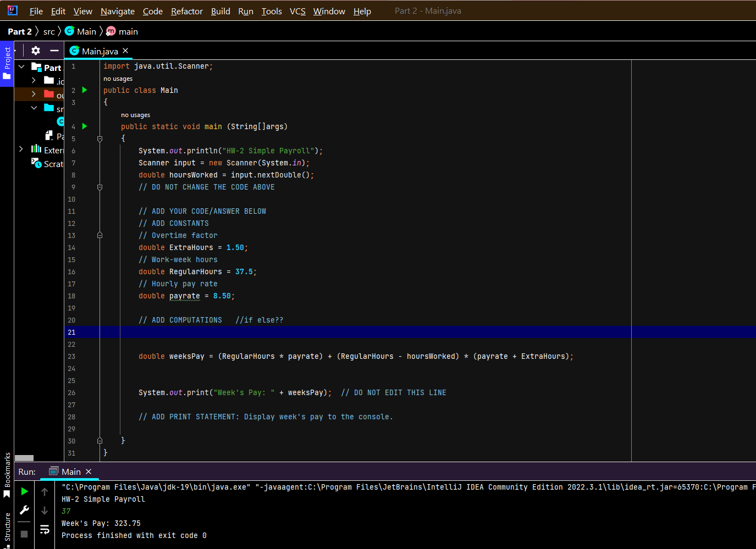
Task: Toggle soft-wrap in the Run console
Action: [x=45, y=530]
